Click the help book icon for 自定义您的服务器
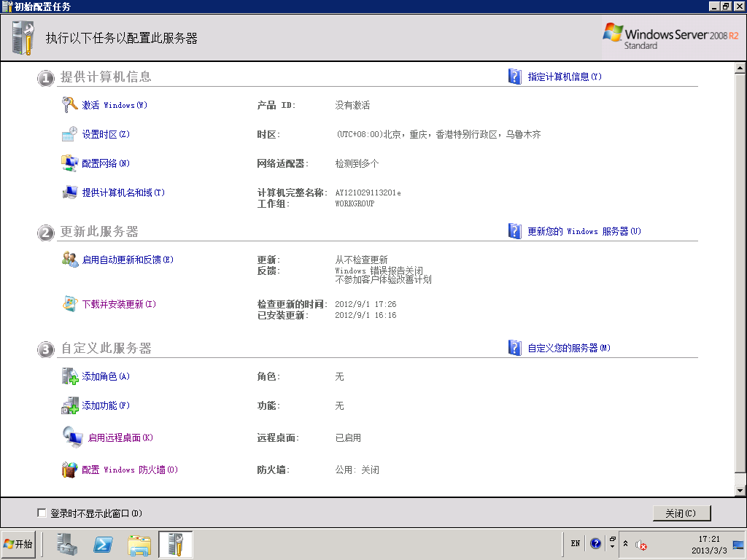Viewport: 747px width, 560px height. point(515,348)
